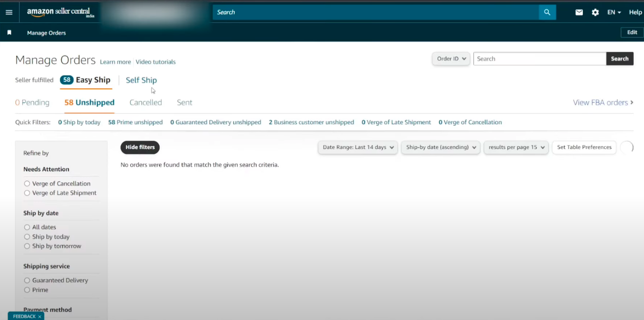The image size is (644, 320).
Task: Click the black Search button for orders
Action: (620, 59)
